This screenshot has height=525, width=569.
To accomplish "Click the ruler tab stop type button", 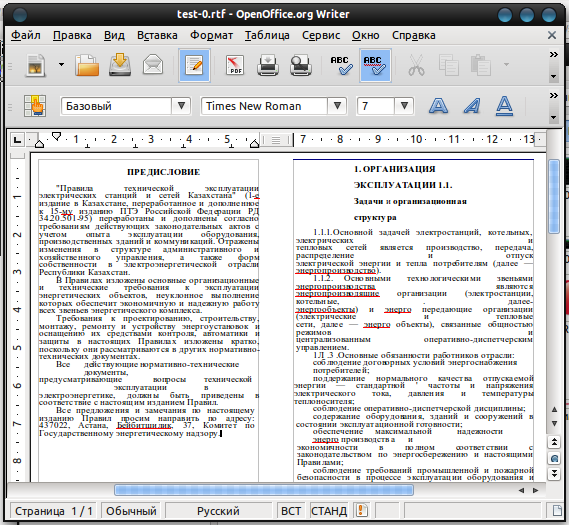I will [17, 139].
